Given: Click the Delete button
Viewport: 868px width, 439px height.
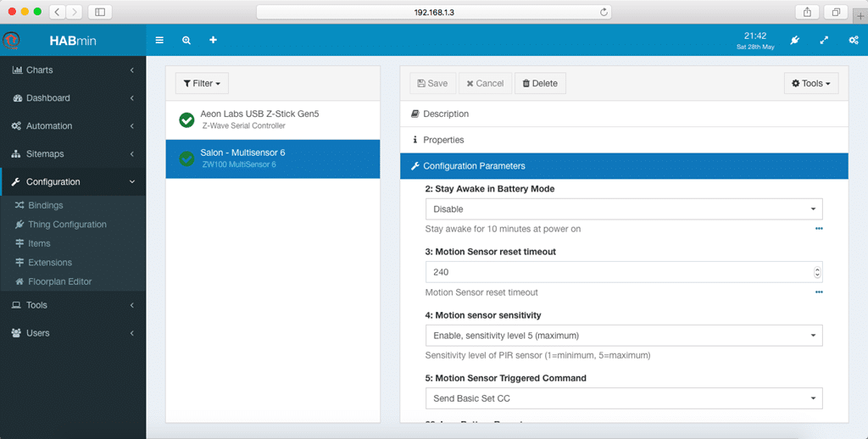Looking at the screenshot, I should pyautogui.click(x=540, y=83).
